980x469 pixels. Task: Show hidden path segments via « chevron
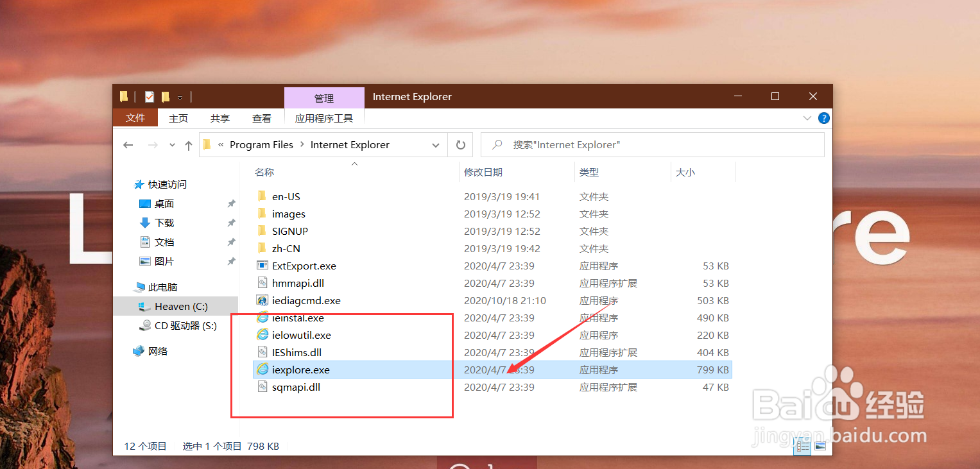pyautogui.click(x=221, y=145)
